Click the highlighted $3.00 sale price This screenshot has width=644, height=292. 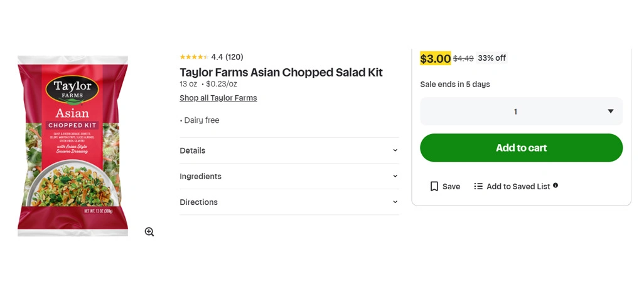435,58
